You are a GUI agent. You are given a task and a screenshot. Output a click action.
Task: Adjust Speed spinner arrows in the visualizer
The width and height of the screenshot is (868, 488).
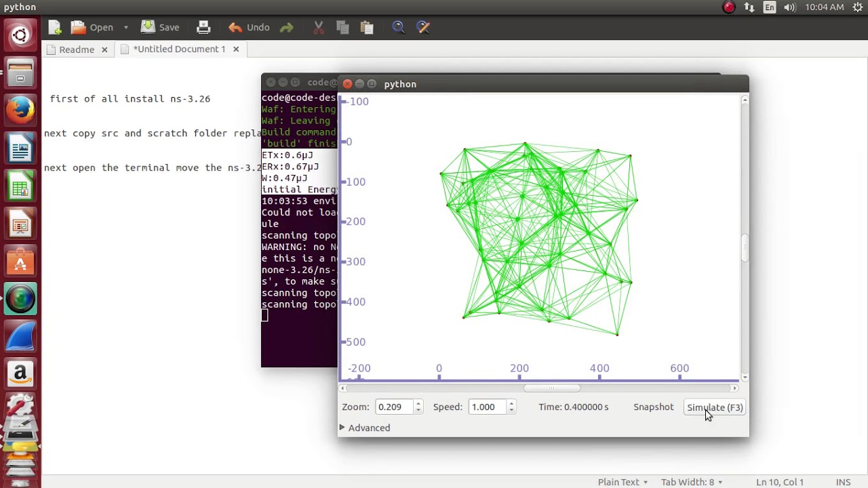511,407
